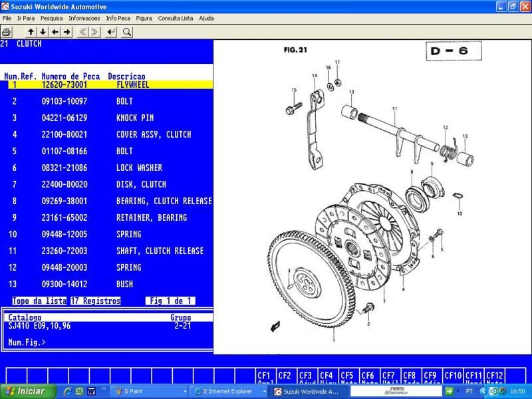532x399 pixels.
Task: Click the left arrow toolbar button
Action: tap(55, 32)
